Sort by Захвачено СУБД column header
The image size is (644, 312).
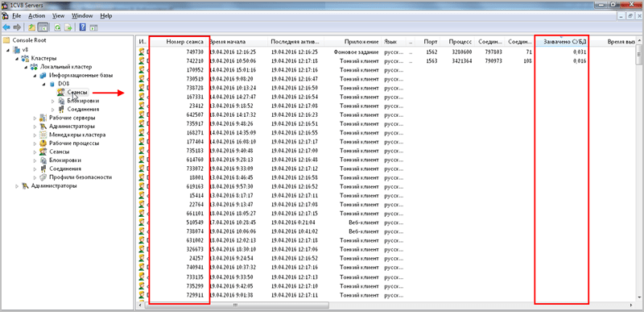point(562,42)
